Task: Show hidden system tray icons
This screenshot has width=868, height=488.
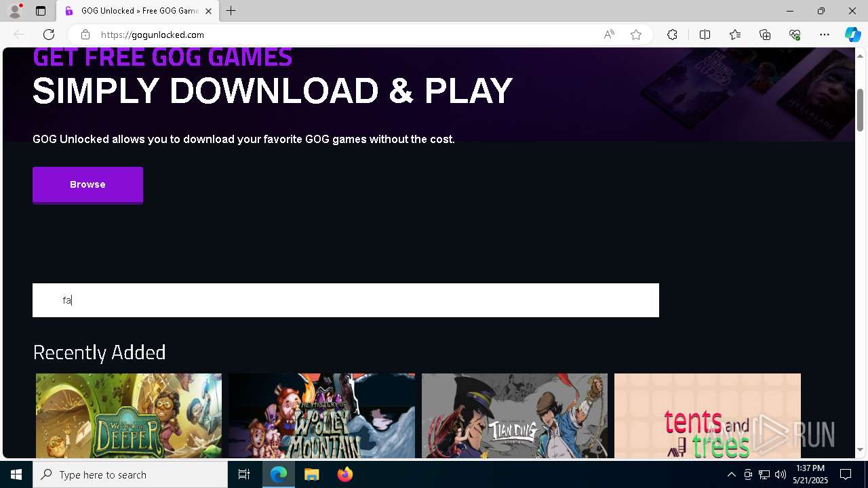Action: pos(731,474)
